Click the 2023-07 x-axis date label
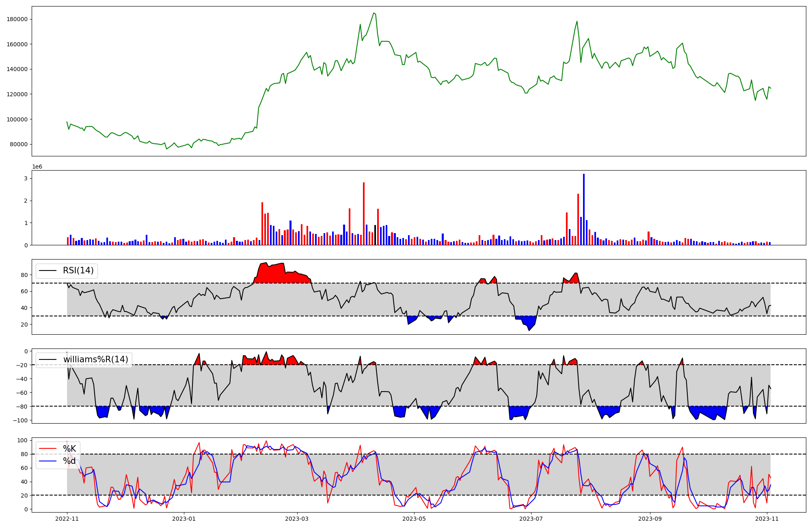This screenshot has width=812, height=528. (531, 519)
